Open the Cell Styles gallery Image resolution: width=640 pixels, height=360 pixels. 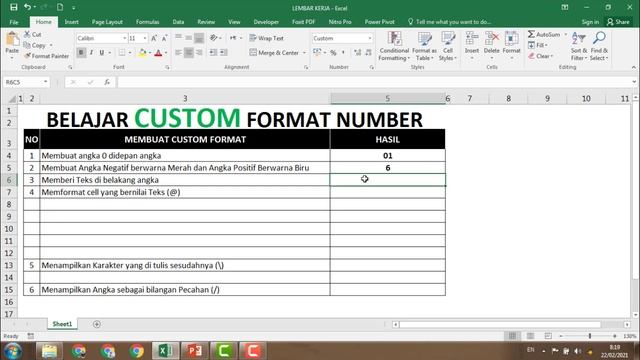point(448,47)
